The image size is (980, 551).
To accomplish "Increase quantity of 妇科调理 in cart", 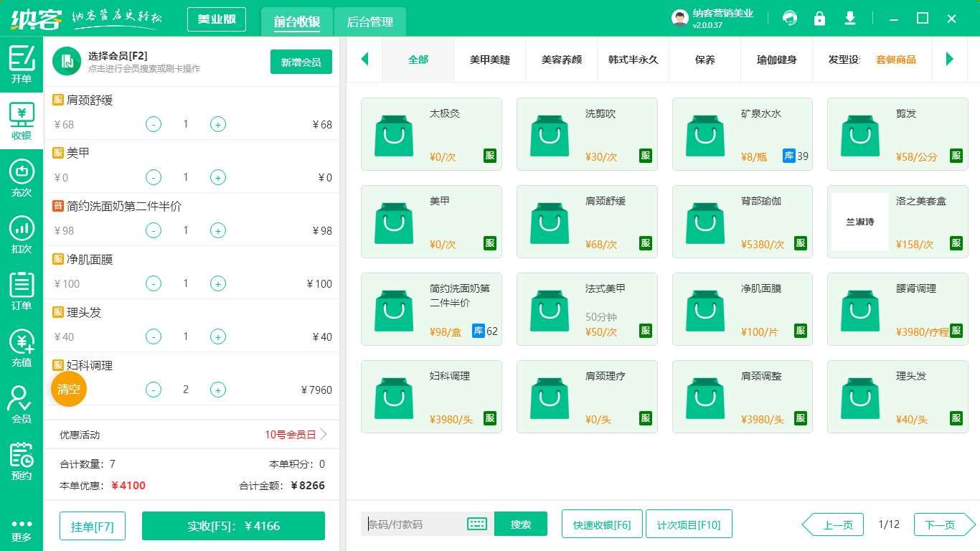I will [x=218, y=390].
